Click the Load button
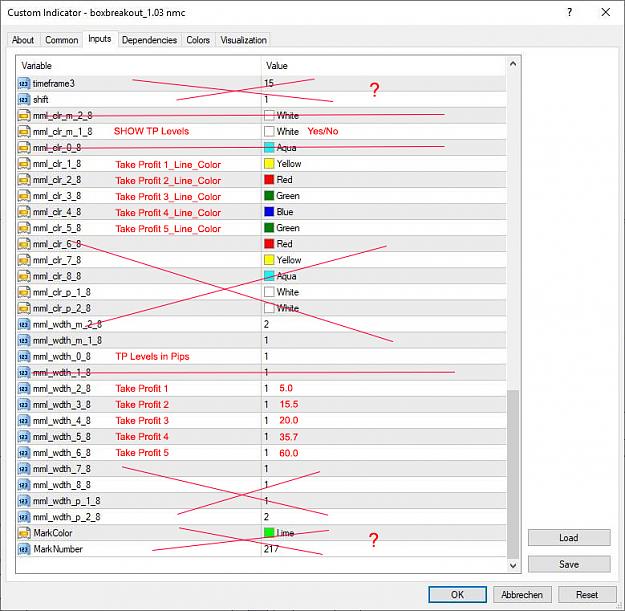Viewport: 625px width, 611px height. pos(569,538)
